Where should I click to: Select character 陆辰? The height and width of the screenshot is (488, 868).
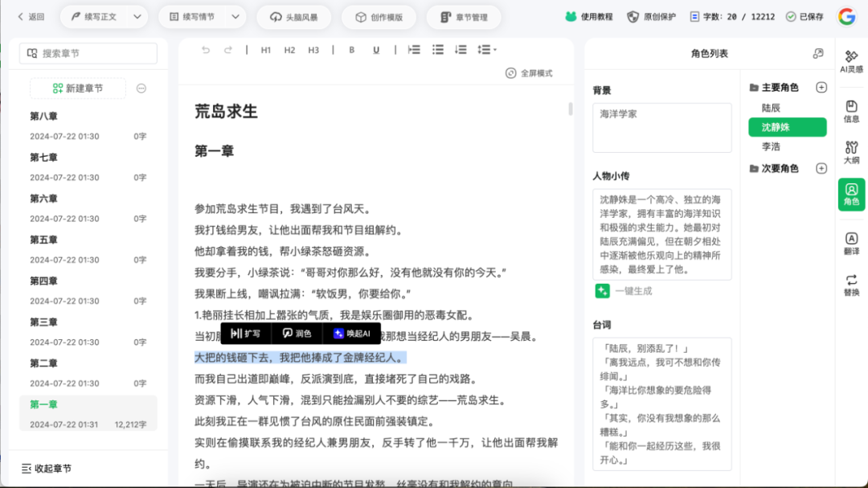pyautogui.click(x=771, y=108)
